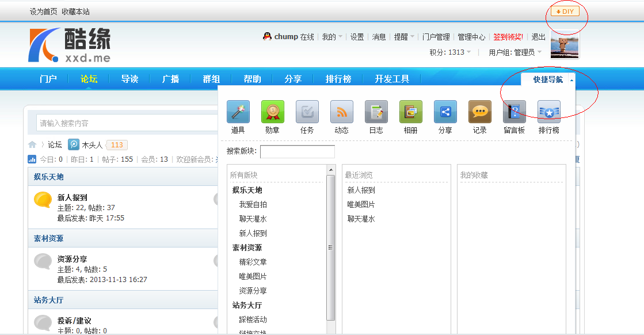Open the 门户管理 link

pyautogui.click(x=436, y=37)
